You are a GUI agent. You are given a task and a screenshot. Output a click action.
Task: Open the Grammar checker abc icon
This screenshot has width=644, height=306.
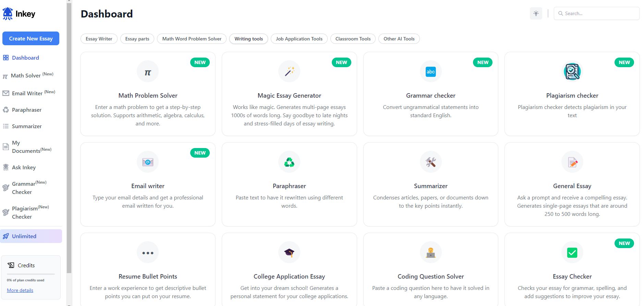click(430, 71)
